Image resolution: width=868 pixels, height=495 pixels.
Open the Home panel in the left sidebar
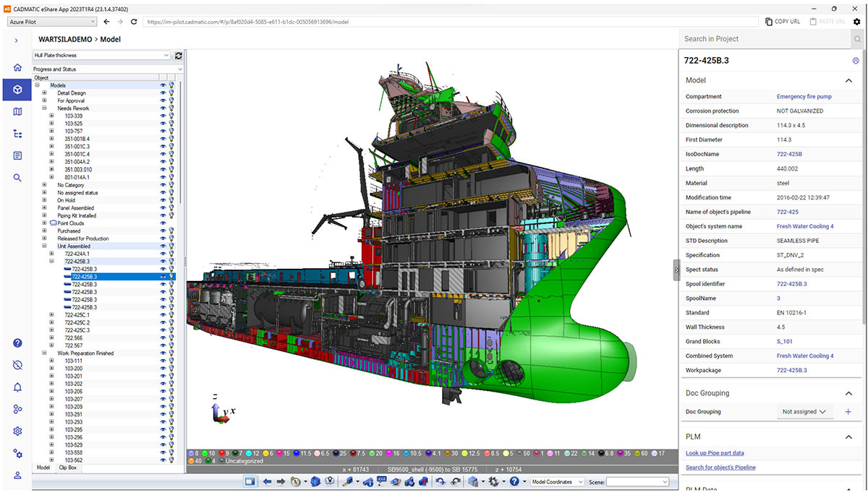point(17,67)
